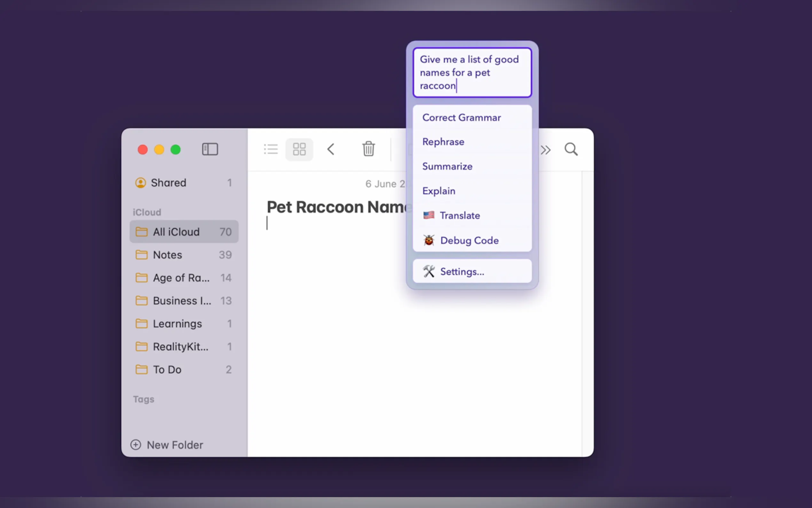The height and width of the screenshot is (508, 812).
Task: Open the search magnifier
Action: [x=571, y=149]
